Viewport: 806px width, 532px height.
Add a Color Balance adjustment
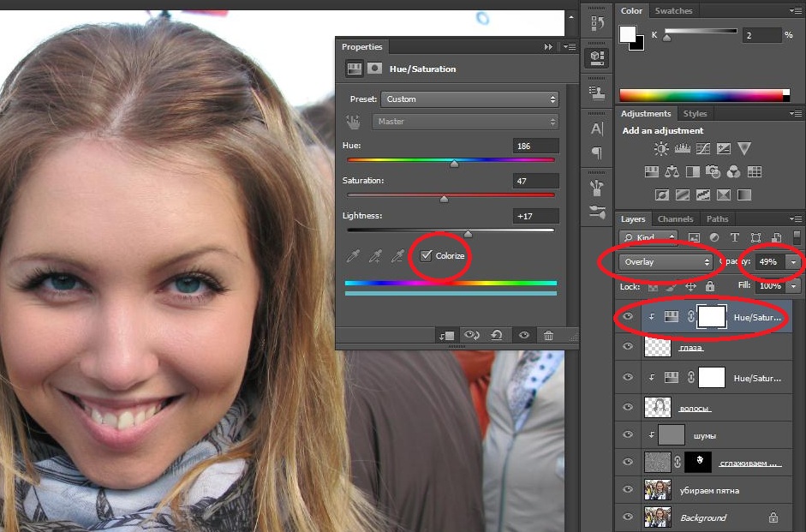point(672,171)
